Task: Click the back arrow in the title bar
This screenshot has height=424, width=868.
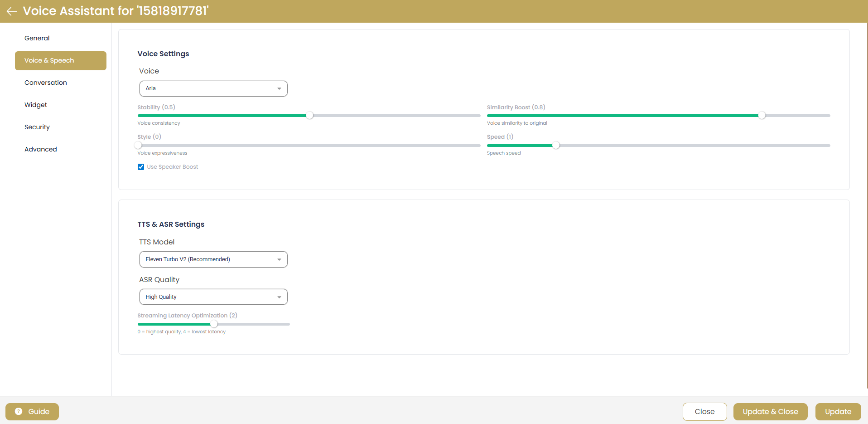Action: (x=11, y=11)
